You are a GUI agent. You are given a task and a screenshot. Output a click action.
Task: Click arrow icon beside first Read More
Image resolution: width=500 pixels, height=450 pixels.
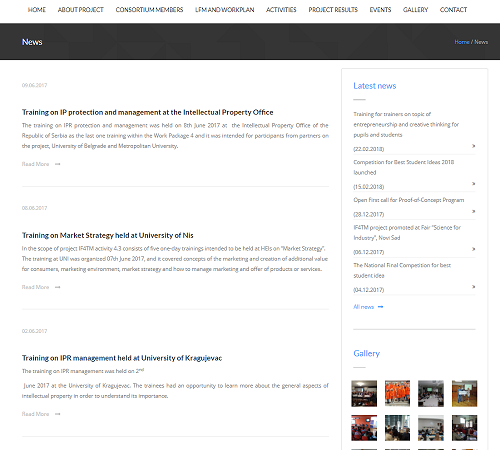point(58,164)
